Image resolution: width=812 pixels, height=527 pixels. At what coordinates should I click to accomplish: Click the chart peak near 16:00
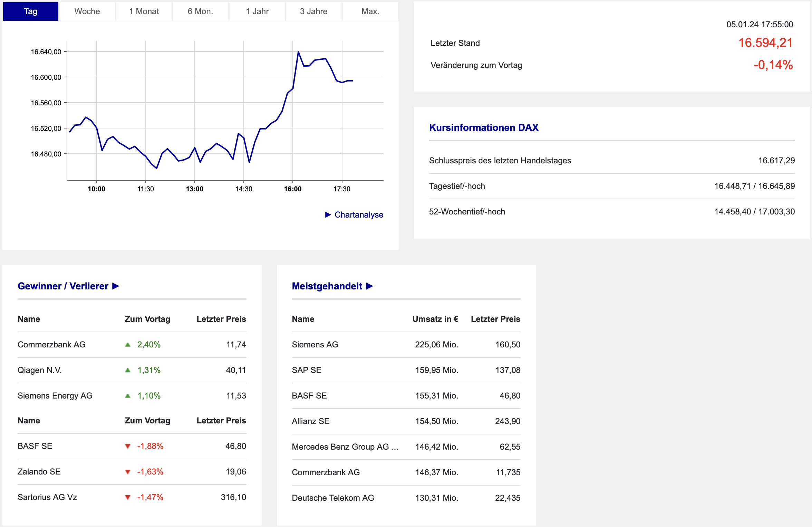coord(298,52)
